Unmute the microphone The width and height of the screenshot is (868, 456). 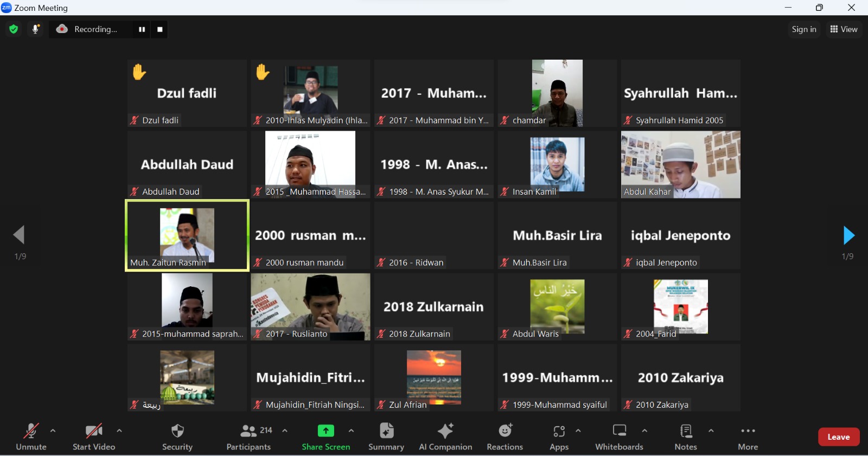click(31, 432)
